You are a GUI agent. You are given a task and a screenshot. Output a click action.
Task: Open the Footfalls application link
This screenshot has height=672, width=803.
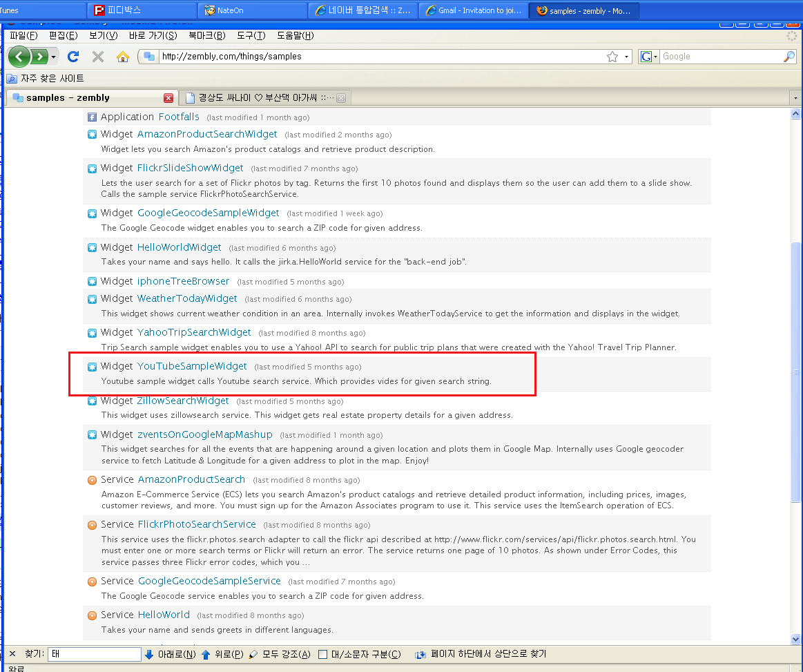179,117
